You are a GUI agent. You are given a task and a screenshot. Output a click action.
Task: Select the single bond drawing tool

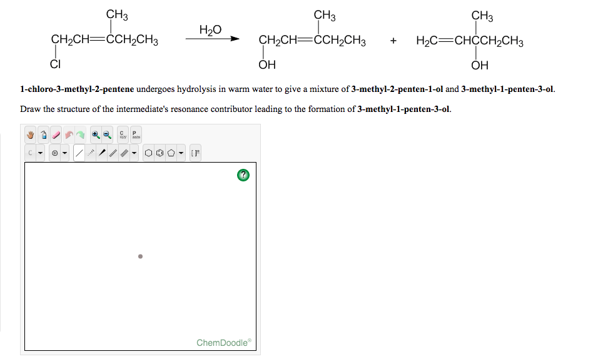click(78, 151)
